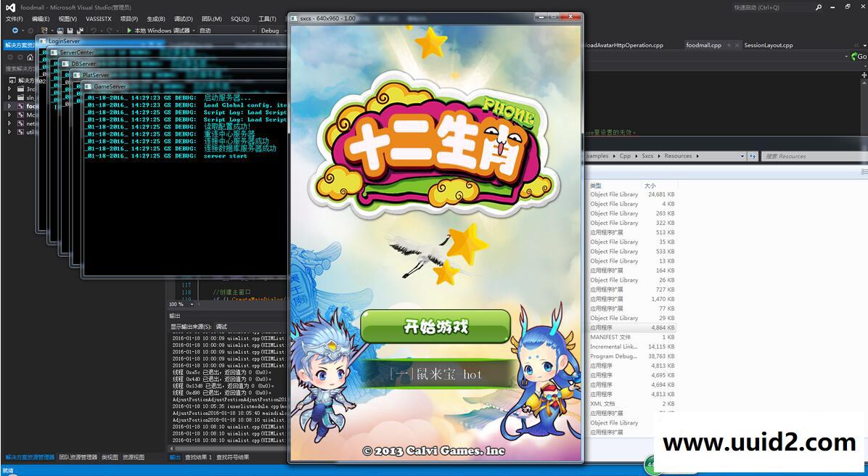Click the refresh icon beside Resources path
This screenshot has height=476, width=868.
[x=753, y=156]
